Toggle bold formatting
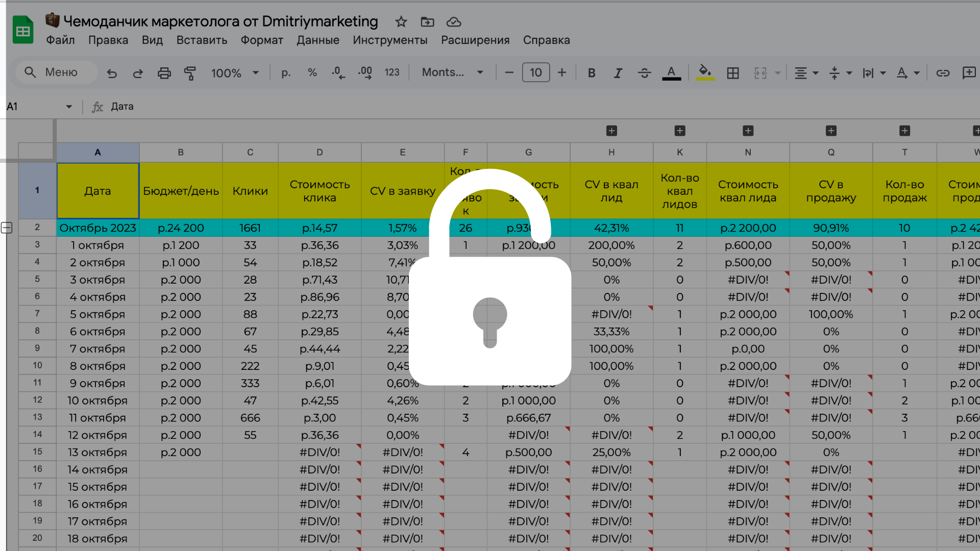980x551 pixels. (592, 73)
